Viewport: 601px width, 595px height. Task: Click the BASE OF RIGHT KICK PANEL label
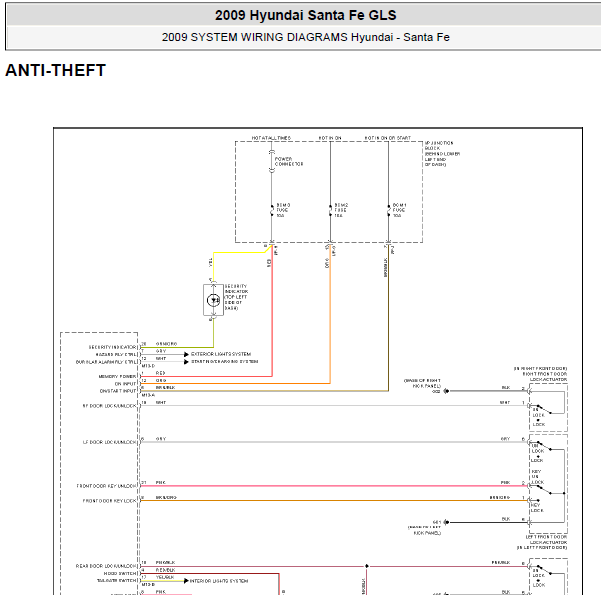coord(422,383)
